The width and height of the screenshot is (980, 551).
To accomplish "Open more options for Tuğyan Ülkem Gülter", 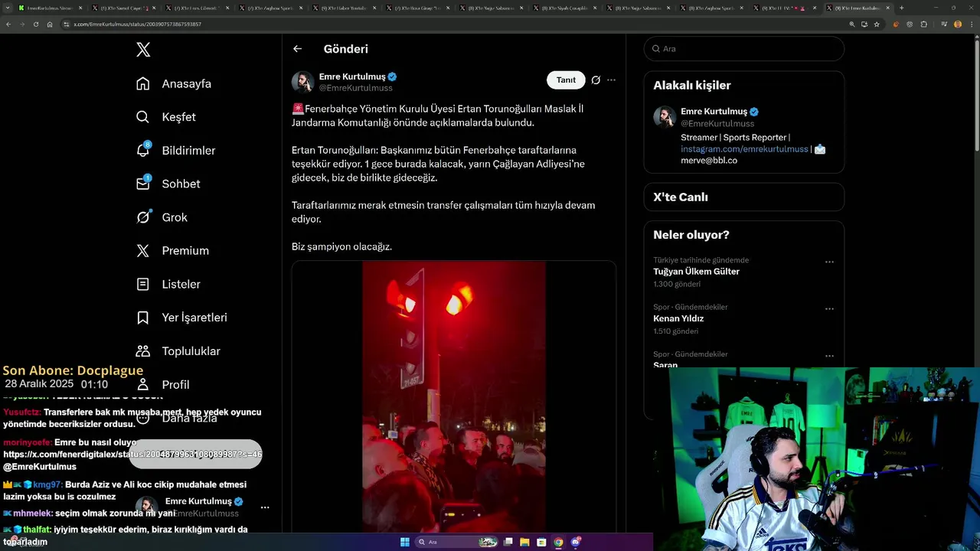I will tap(829, 262).
